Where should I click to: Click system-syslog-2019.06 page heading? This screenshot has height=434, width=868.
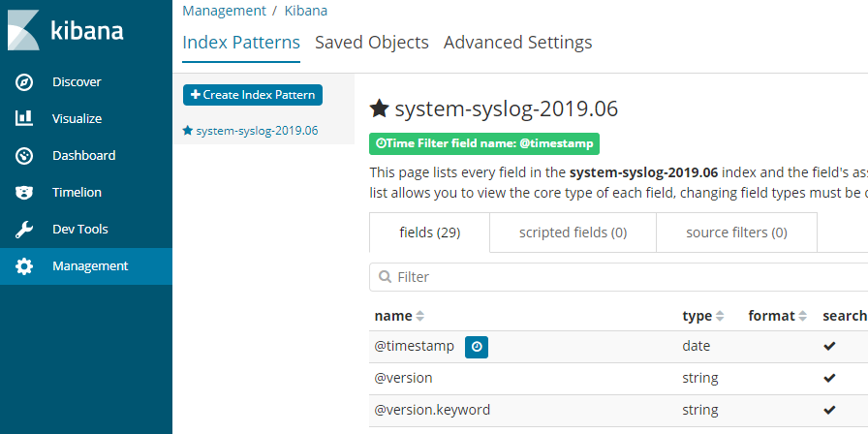pos(506,109)
